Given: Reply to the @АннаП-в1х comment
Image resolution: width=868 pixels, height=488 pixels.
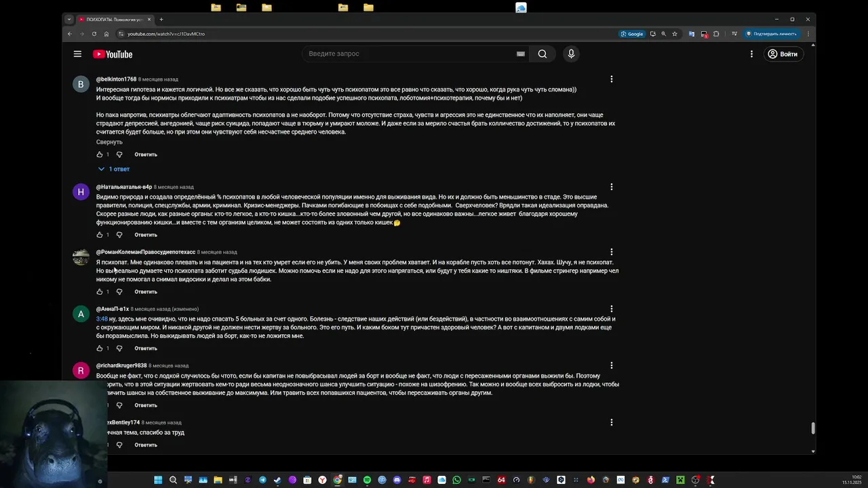Looking at the screenshot, I should pyautogui.click(x=146, y=348).
